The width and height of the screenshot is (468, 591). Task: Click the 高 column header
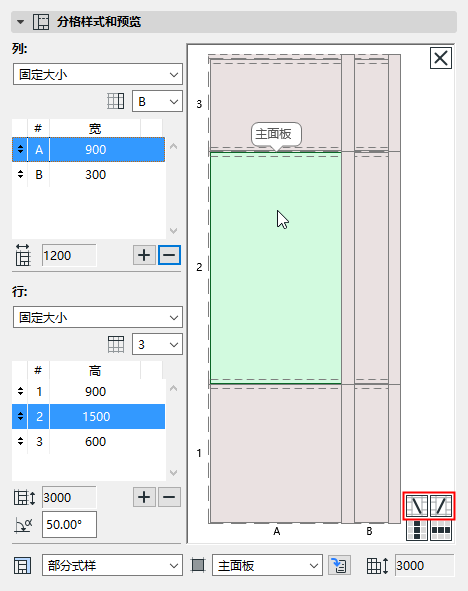coord(95,371)
